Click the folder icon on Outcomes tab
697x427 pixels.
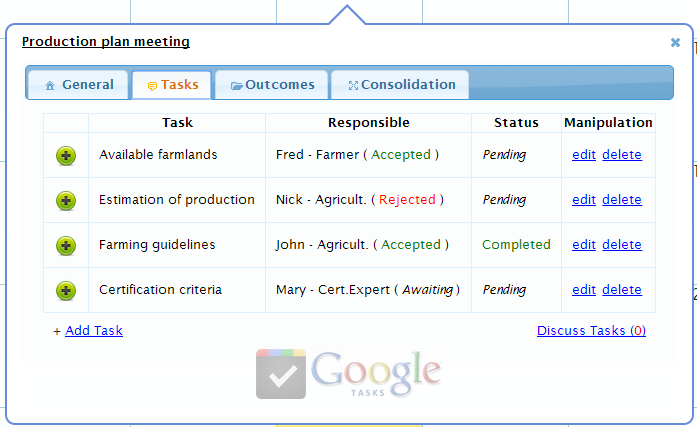tap(236, 85)
